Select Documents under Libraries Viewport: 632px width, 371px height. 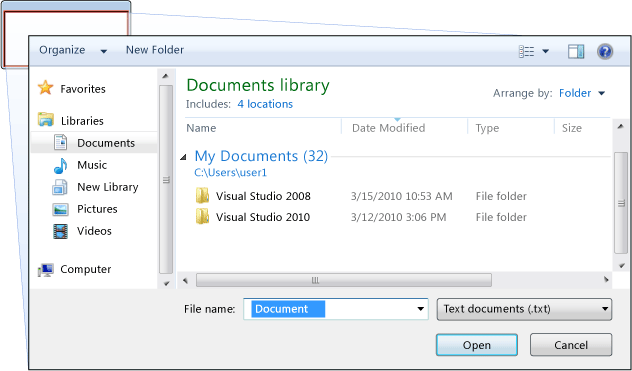[x=106, y=143]
